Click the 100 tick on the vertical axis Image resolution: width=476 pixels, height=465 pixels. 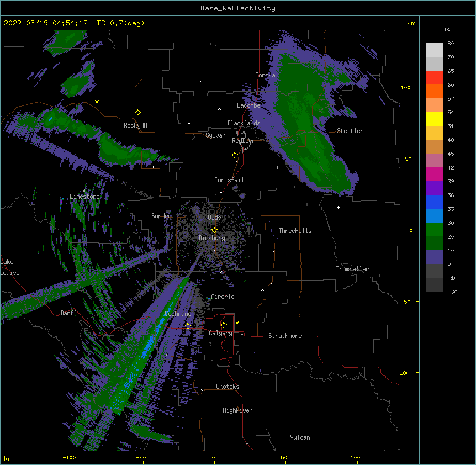405,87
